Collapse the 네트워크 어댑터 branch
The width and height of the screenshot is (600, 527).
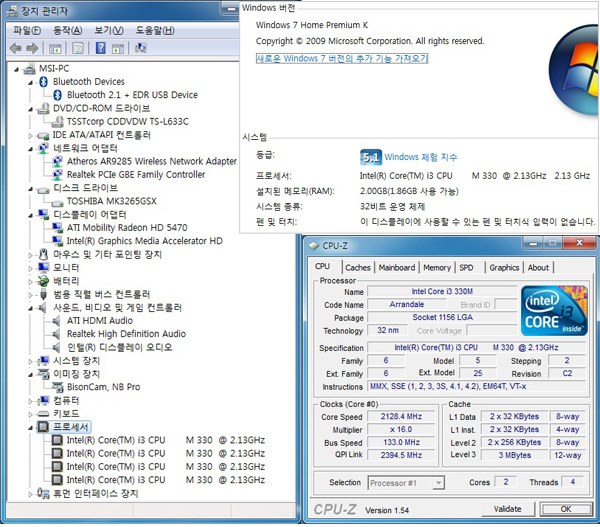[x=31, y=149]
